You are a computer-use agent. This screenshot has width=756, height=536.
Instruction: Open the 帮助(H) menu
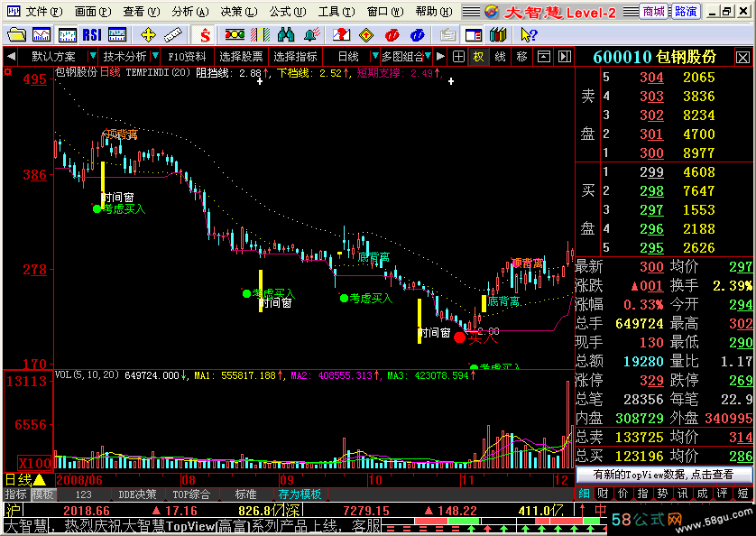coord(434,12)
